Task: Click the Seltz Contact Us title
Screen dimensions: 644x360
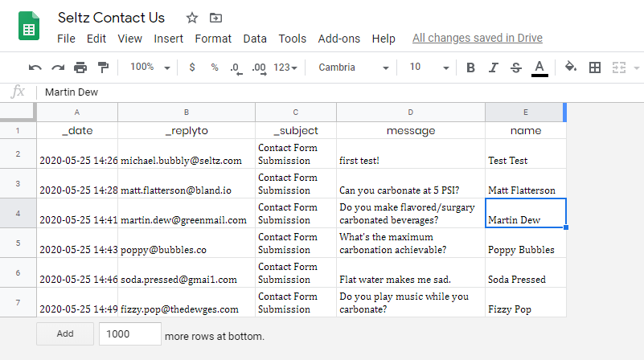Action: pyautogui.click(x=111, y=18)
